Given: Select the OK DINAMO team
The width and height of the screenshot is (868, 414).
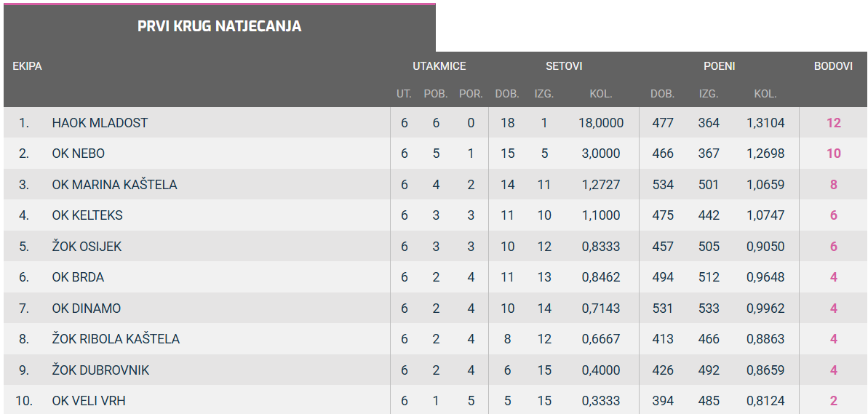Looking at the screenshot, I should tap(86, 308).
